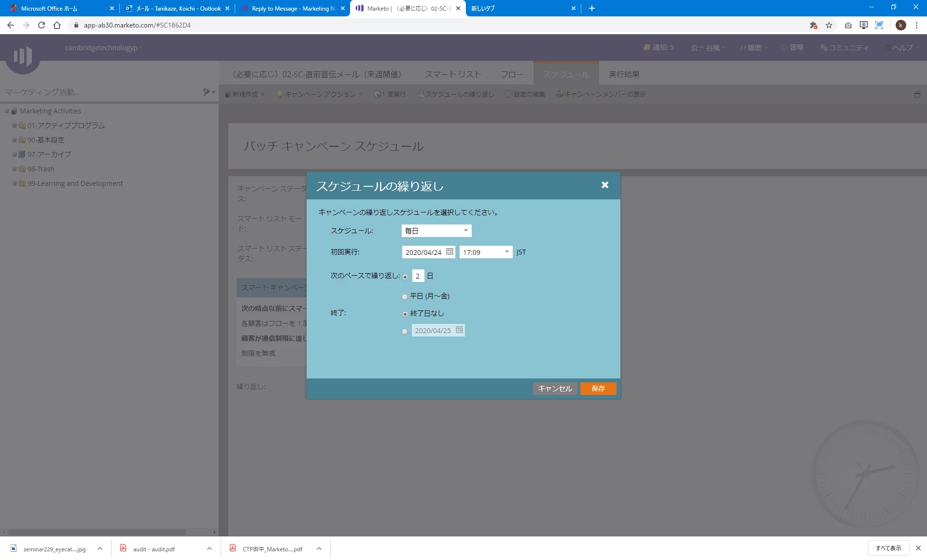Screen dimensions: 927x560
Task: Click the Marketo logo icon
Action: click(23, 56)
